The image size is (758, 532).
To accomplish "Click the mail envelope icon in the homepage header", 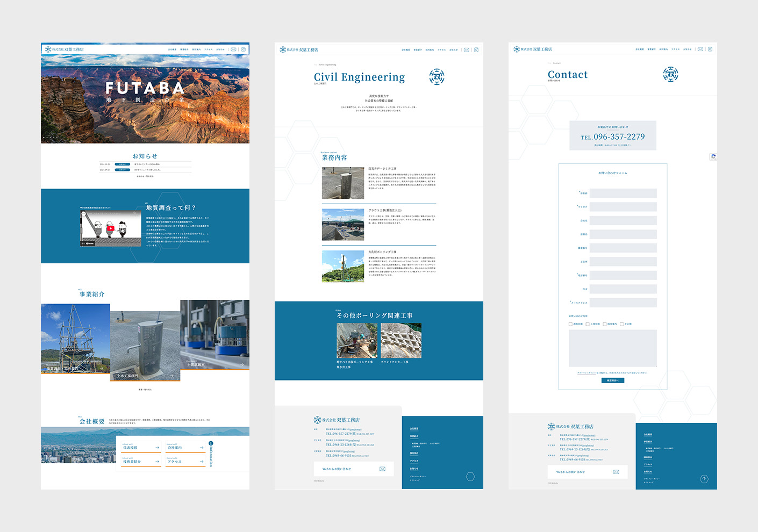I will [233, 49].
